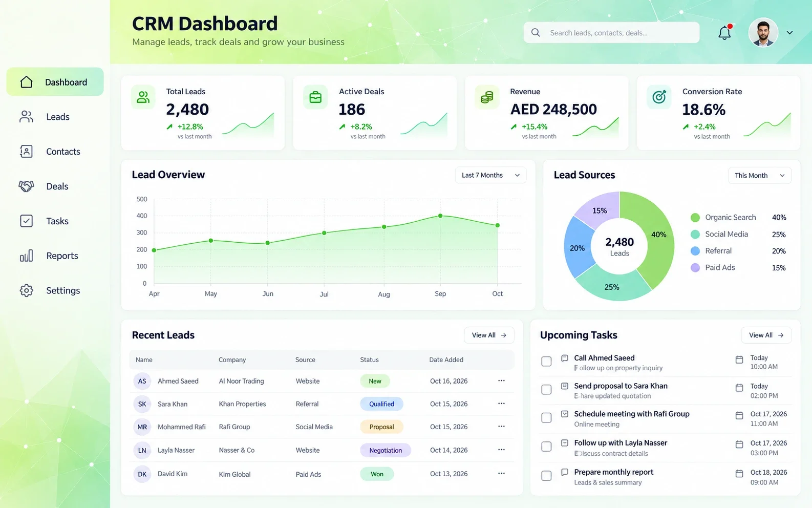Image resolution: width=812 pixels, height=508 pixels.
Task: Open more options for Ahmed Saeed row
Action: [x=501, y=380]
